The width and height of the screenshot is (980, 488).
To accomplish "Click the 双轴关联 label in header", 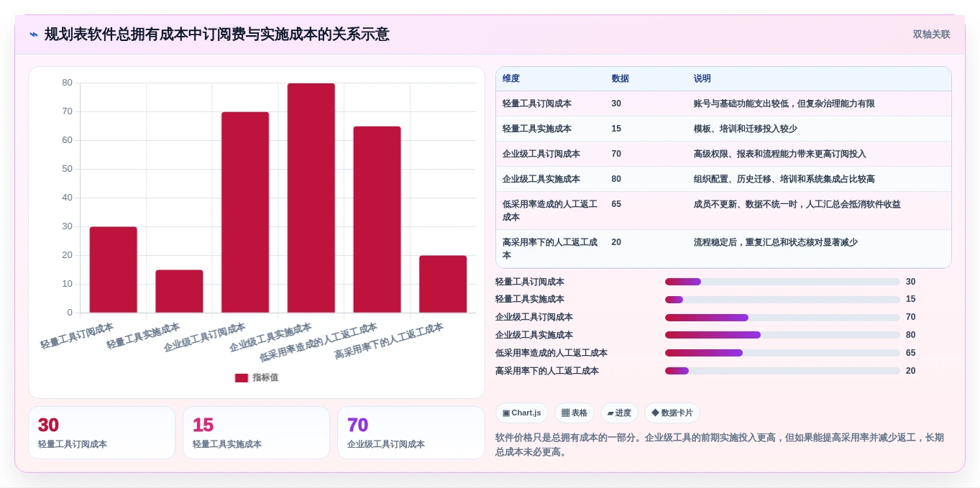I will [x=931, y=34].
